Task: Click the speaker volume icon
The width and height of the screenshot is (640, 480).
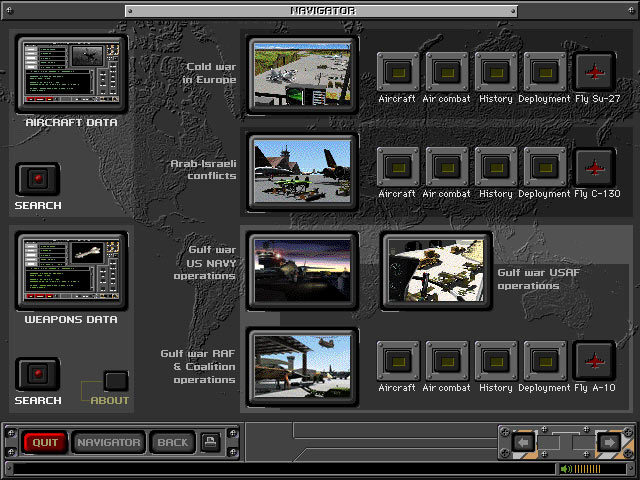Action: tap(566, 469)
